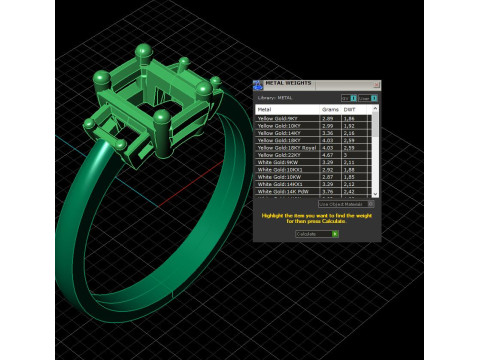This screenshot has height=360, width=480.
Task: Click the metal list scrollbar thumb
Action: (375, 124)
